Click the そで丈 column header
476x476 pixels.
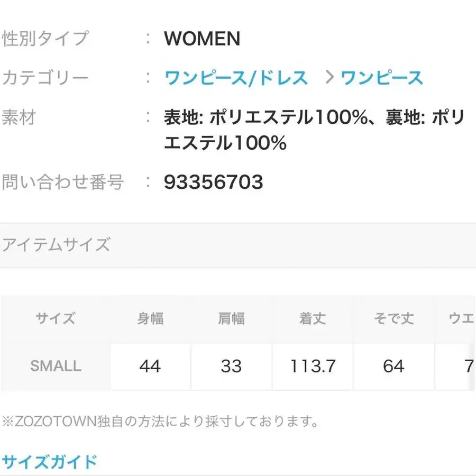393,318
